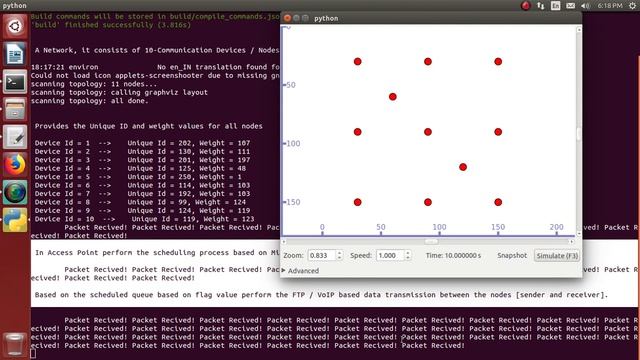Screen dimensions: 640x360
Task: Select the top-middle red node
Action: [x=428, y=62]
